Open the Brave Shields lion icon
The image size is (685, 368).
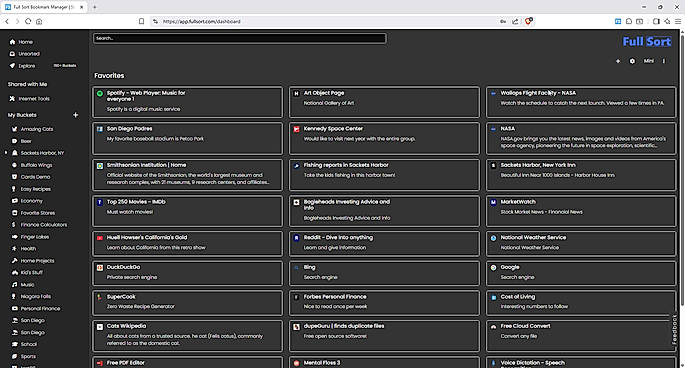click(529, 21)
